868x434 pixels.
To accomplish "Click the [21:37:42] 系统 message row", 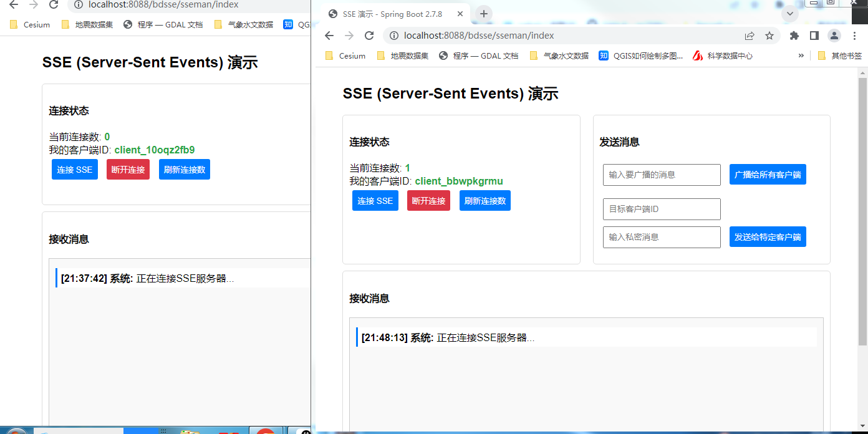I will pos(183,278).
